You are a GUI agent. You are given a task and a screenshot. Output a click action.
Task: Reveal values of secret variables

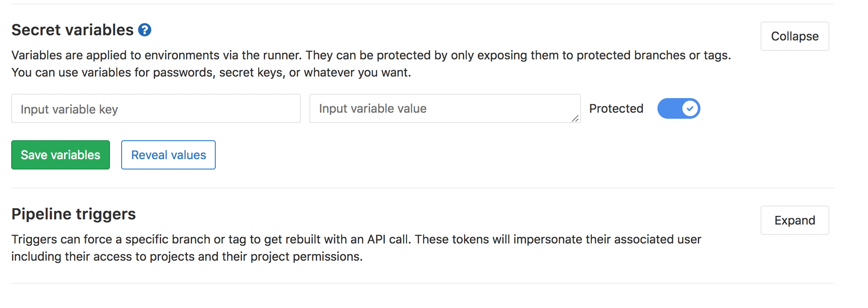(x=168, y=155)
